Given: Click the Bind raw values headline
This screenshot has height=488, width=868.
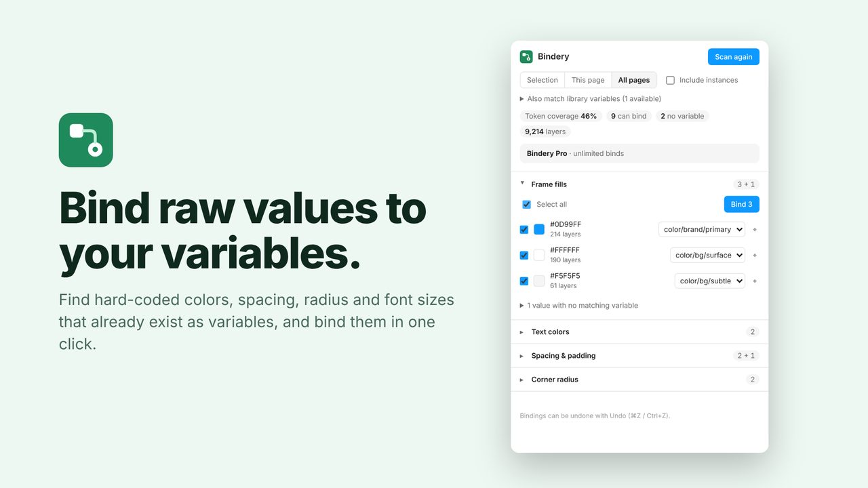Looking at the screenshot, I should [x=243, y=231].
